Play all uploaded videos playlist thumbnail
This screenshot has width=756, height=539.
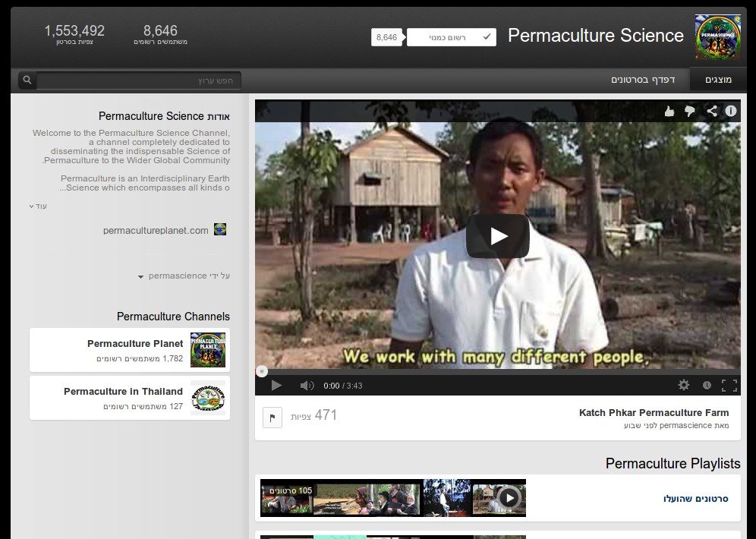[509, 497]
